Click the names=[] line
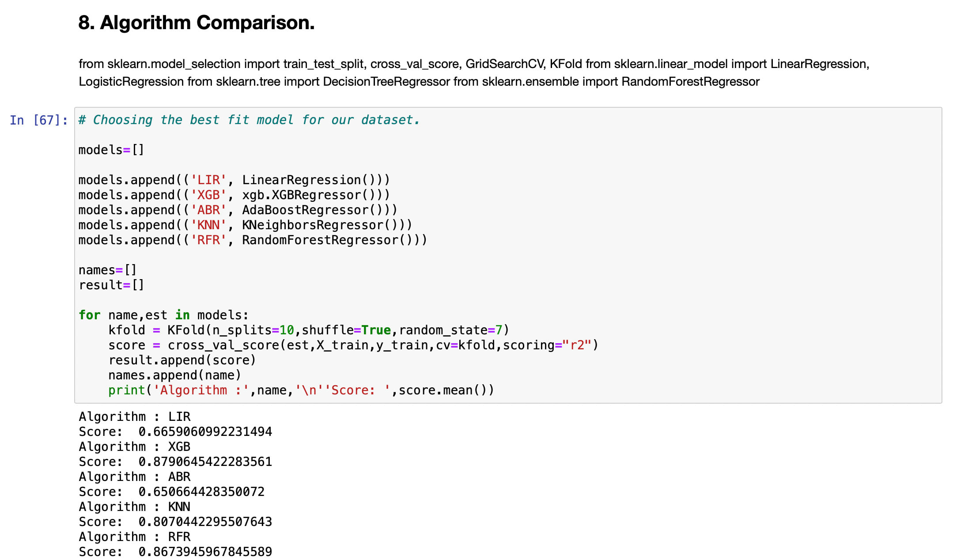The width and height of the screenshot is (953, 560). (107, 270)
